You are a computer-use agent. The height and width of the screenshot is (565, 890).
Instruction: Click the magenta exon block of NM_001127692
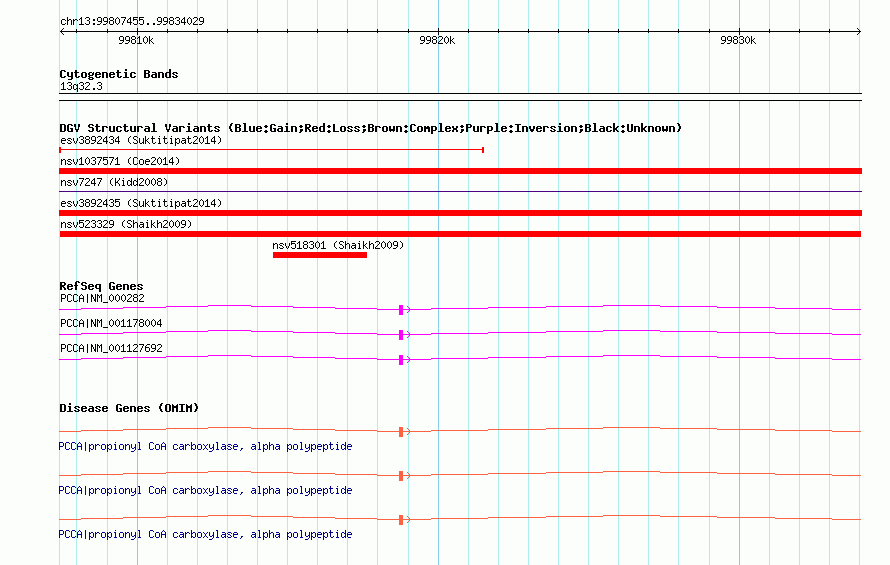(x=401, y=359)
